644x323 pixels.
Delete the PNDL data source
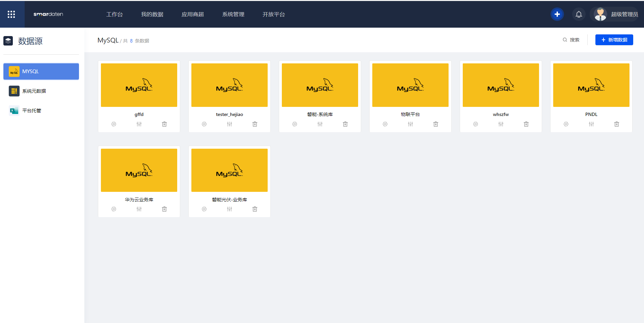point(617,124)
